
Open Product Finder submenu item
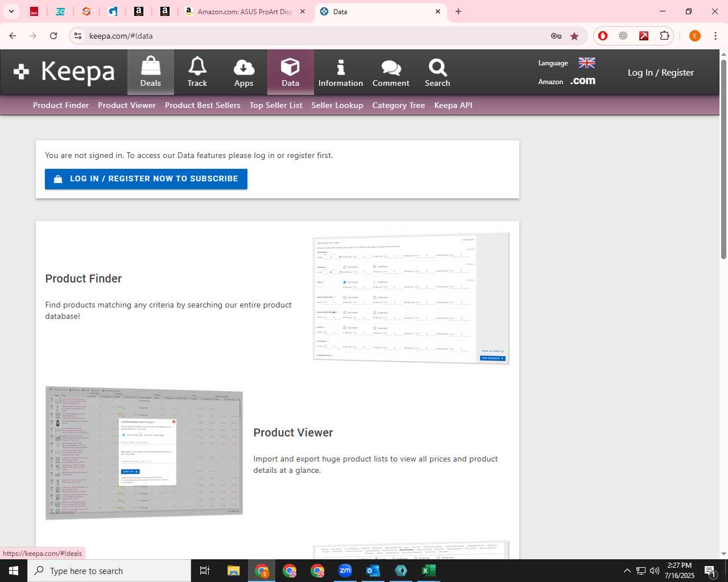click(x=61, y=105)
